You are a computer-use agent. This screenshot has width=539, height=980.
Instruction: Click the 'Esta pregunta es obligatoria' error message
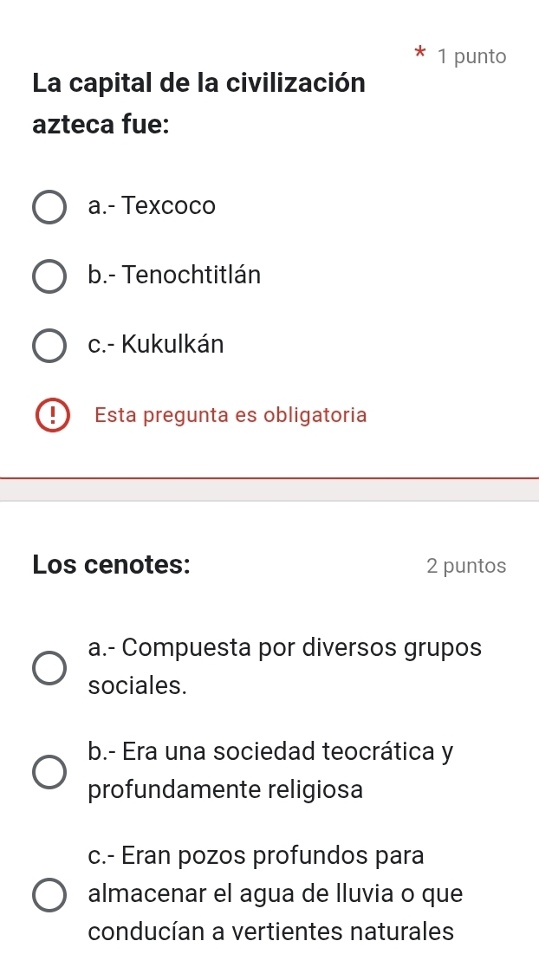(x=231, y=416)
